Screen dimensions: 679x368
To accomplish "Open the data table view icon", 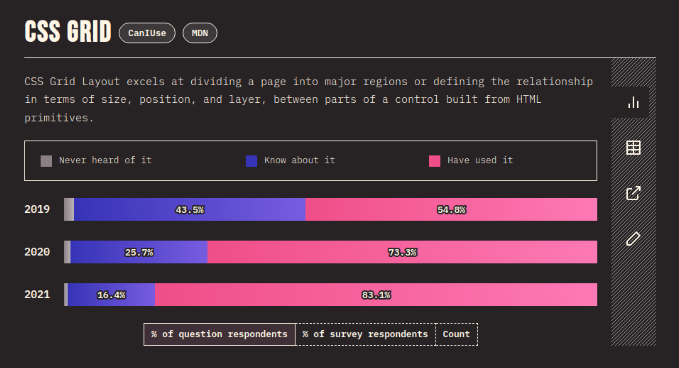I will click(x=633, y=148).
